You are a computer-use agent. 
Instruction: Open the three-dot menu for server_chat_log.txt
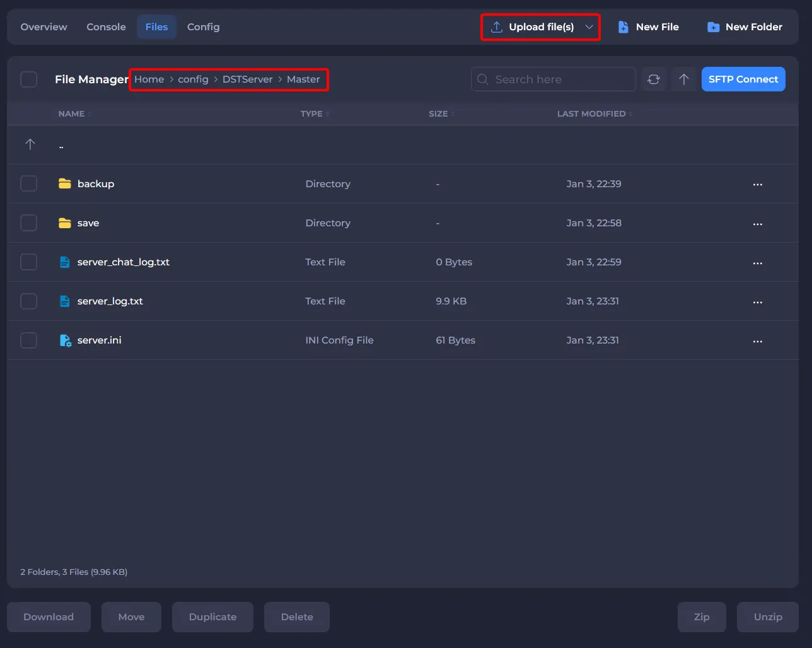point(758,263)
